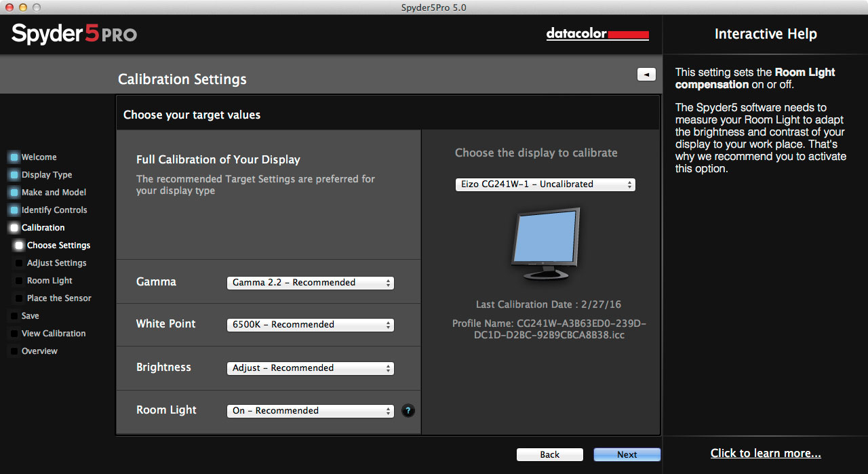Go to the Welcome step

coord(39,157)
